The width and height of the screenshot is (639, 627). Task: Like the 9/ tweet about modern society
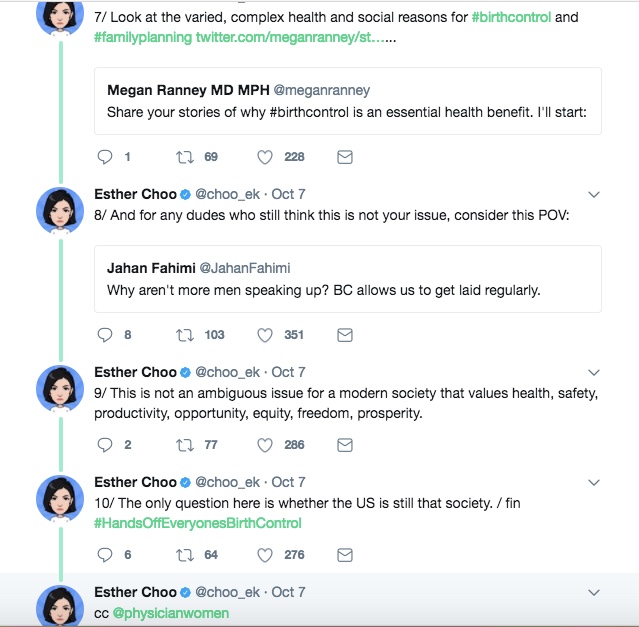[x=265, y=445]
